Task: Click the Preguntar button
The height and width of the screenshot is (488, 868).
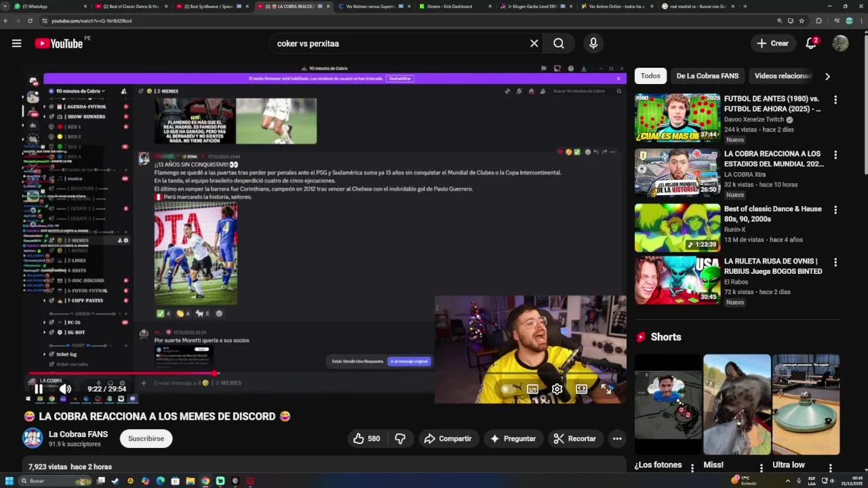Action: tap(513, 439)
